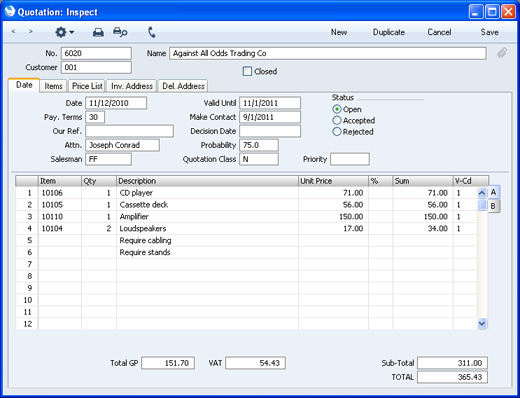Click the Loudspeakers description cell
The width and height of the screenshot is (520, 398).
coord(207,228)
